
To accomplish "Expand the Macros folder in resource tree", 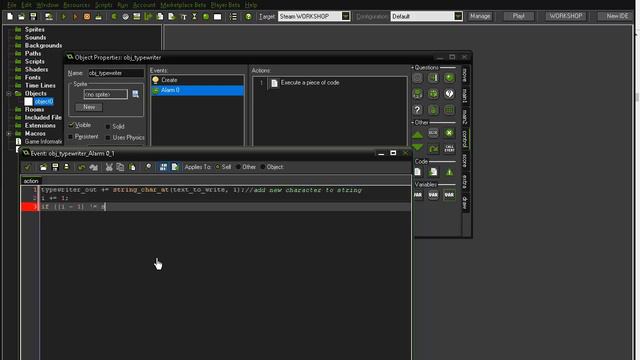I will (9, 133).
